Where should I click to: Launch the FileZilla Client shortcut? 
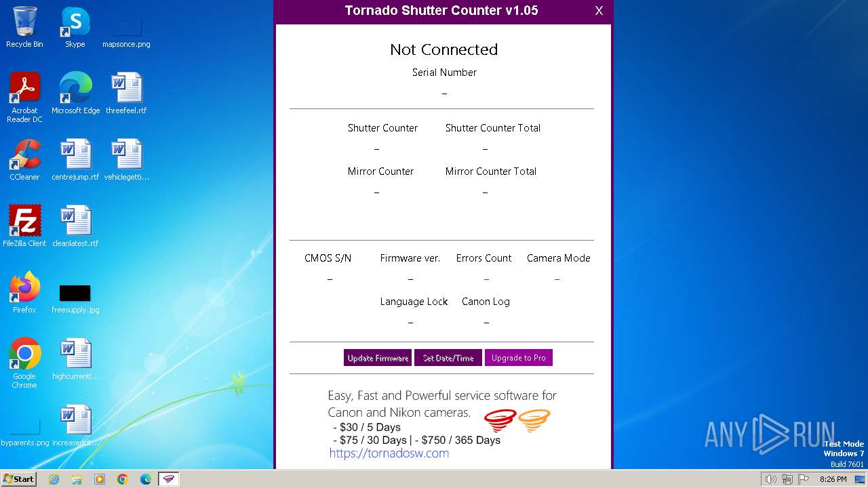pos(24,226)
